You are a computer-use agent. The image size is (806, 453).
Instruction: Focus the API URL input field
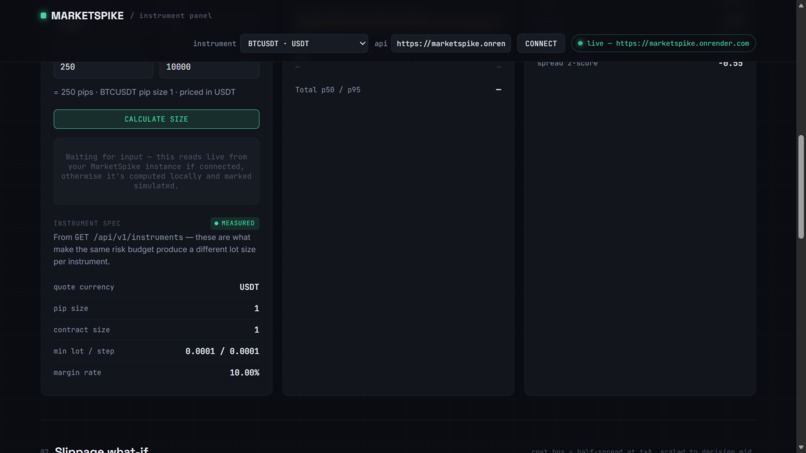tap(451, 44)
